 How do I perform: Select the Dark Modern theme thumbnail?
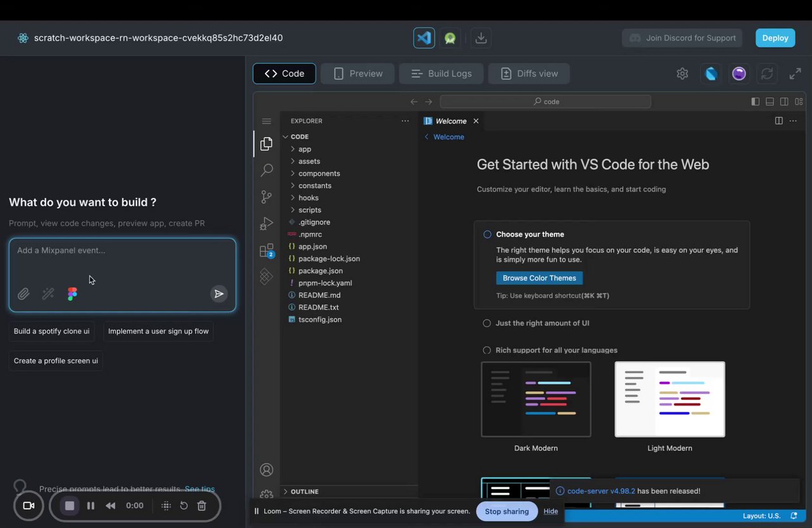[536, 399]
